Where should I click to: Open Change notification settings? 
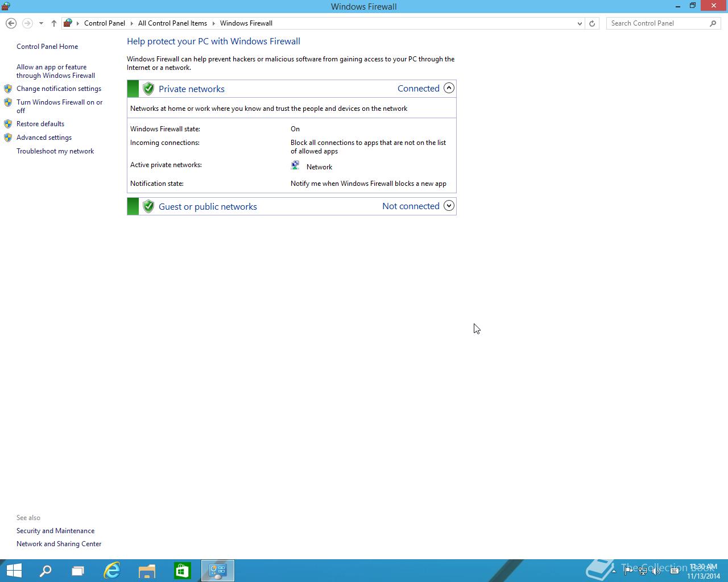tap(59, 89)
